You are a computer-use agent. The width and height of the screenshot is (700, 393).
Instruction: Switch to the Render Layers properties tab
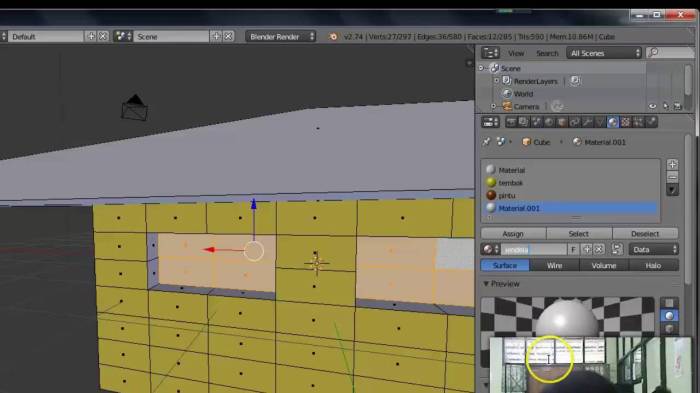coord(523,122)
